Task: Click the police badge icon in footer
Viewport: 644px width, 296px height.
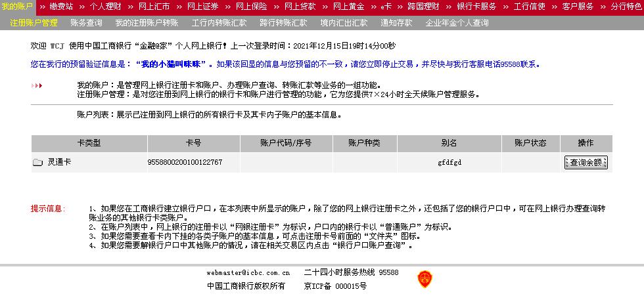Action: (x=425, y=279)
